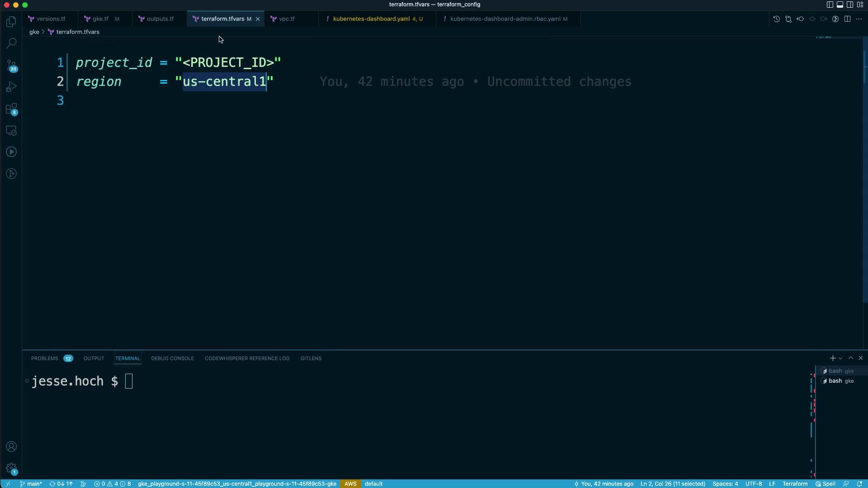Switch to the PROBLEMS panel tab
Screen dimensions: 868x488
click(45, 358)
